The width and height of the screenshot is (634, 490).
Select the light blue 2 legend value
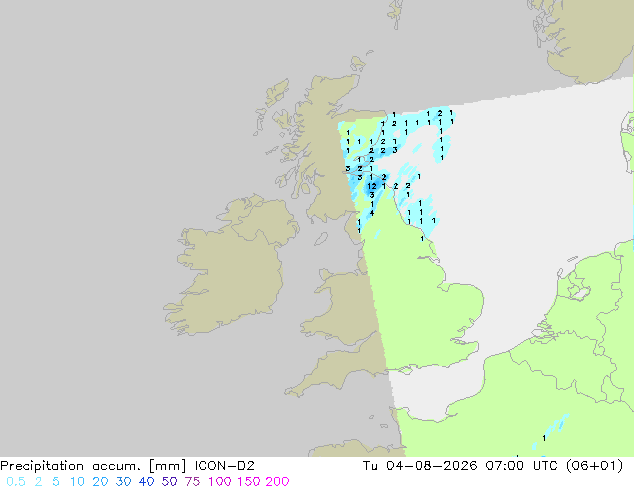coord(38,482)
